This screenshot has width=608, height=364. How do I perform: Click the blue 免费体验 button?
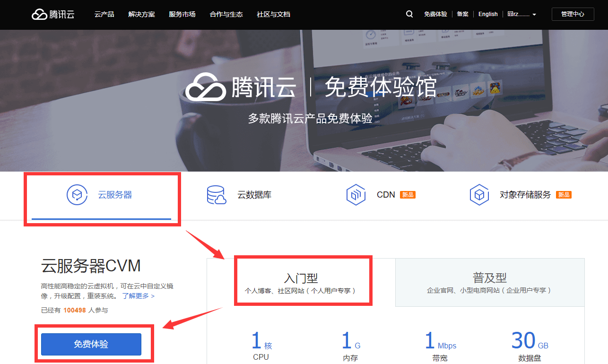click(91, 344)
